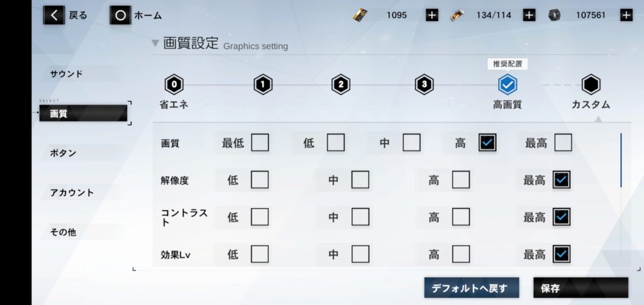
Task: Select graphics preset level 1 hexagon
Action: point(263,84)
